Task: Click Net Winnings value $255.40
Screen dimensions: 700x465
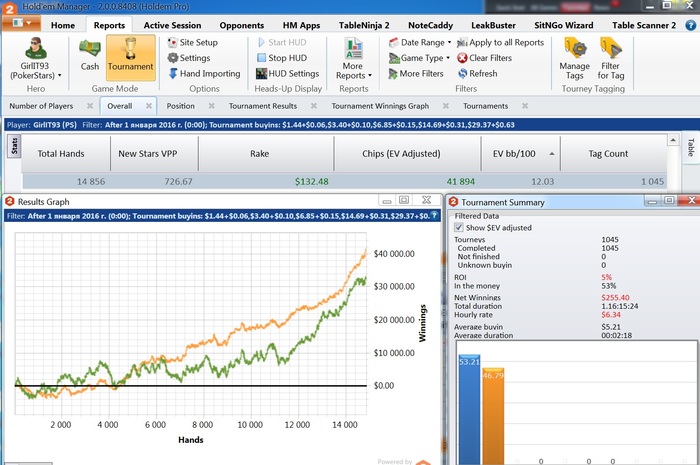Action: [x=615, y=298]
